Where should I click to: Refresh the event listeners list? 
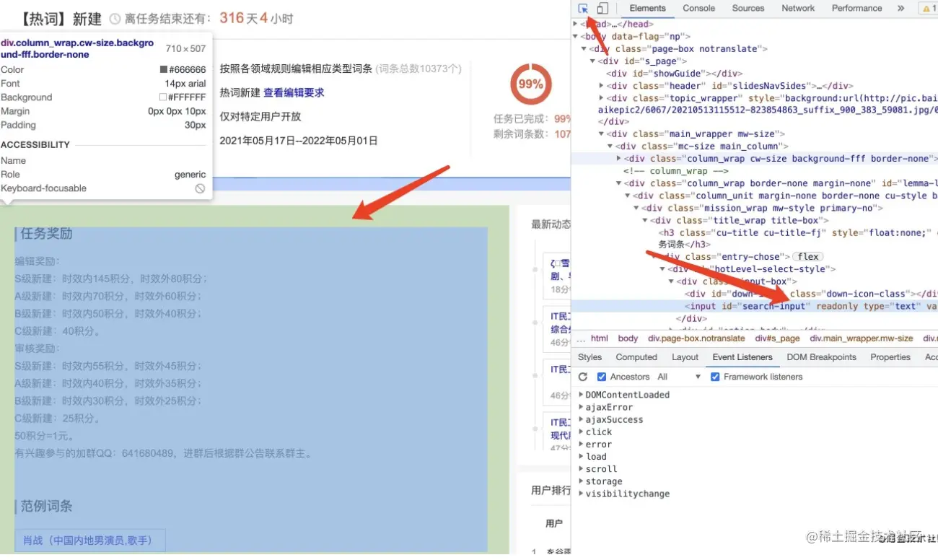(x=583, y=377)
